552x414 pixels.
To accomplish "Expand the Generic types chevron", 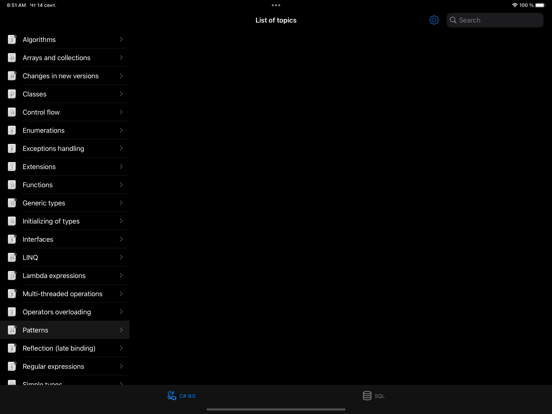I will point(121,203).
